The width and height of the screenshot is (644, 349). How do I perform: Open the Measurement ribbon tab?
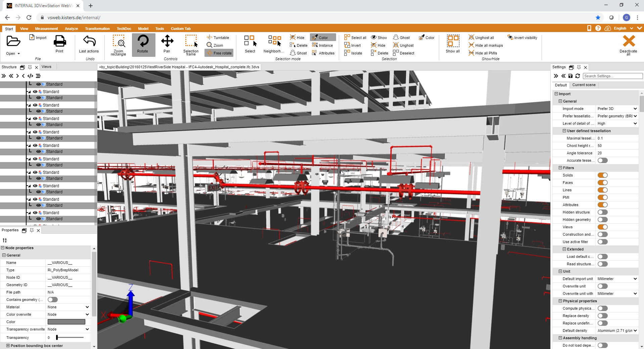pyautogui.click(x=46, y=29)
